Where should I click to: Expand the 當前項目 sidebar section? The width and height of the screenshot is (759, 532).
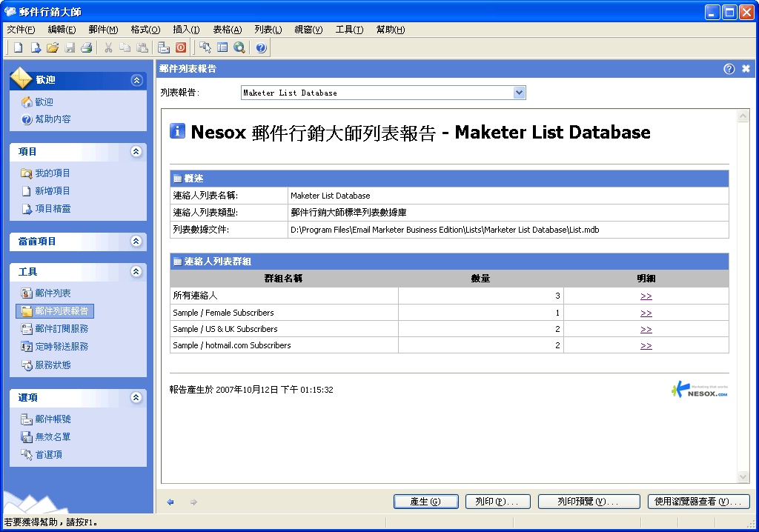(x=136, y=242)
